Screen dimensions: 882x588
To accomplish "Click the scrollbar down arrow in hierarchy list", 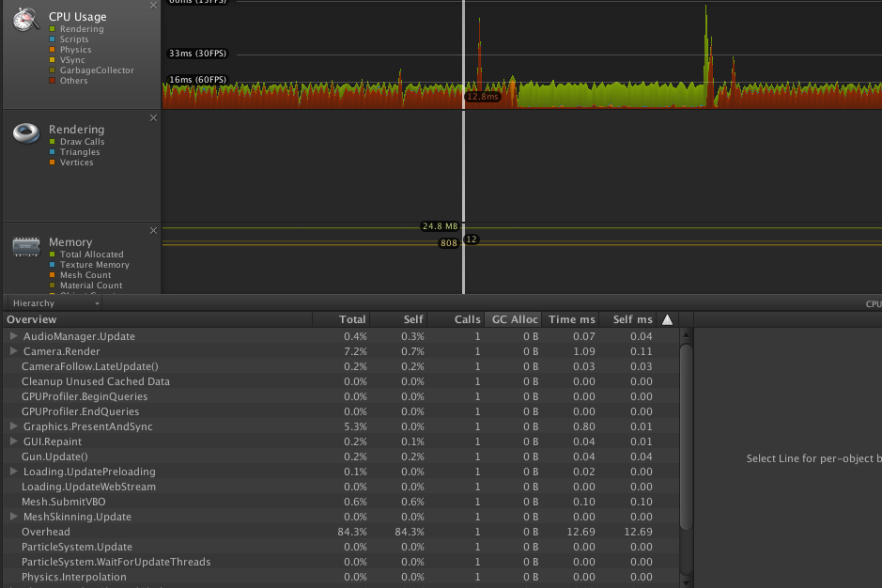I will point(686,583).
